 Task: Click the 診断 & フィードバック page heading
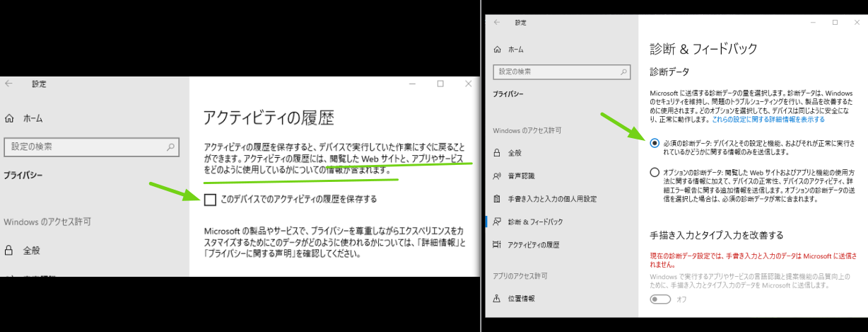(x=703, y=49)
